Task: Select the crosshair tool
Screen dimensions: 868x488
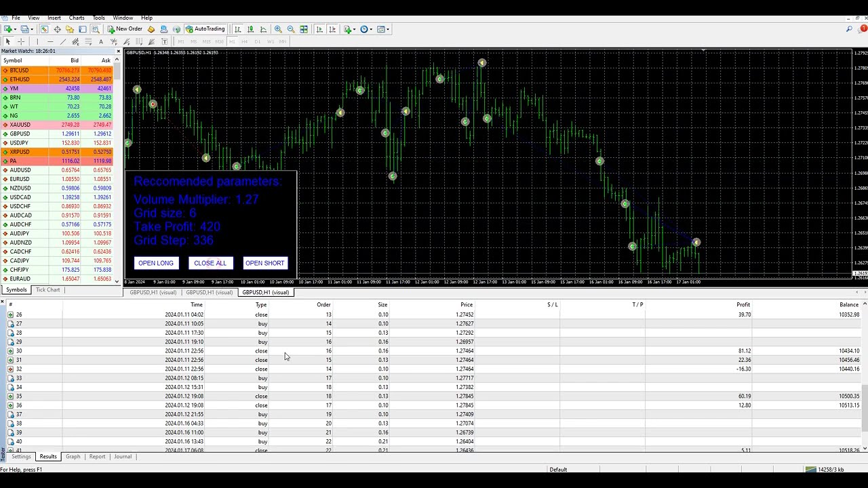Action: coord(21,41)
